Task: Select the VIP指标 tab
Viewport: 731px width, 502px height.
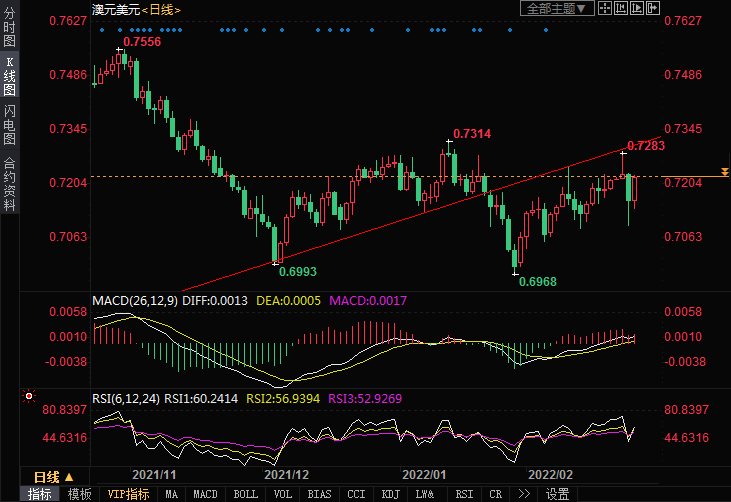Action: click(128, 494)
